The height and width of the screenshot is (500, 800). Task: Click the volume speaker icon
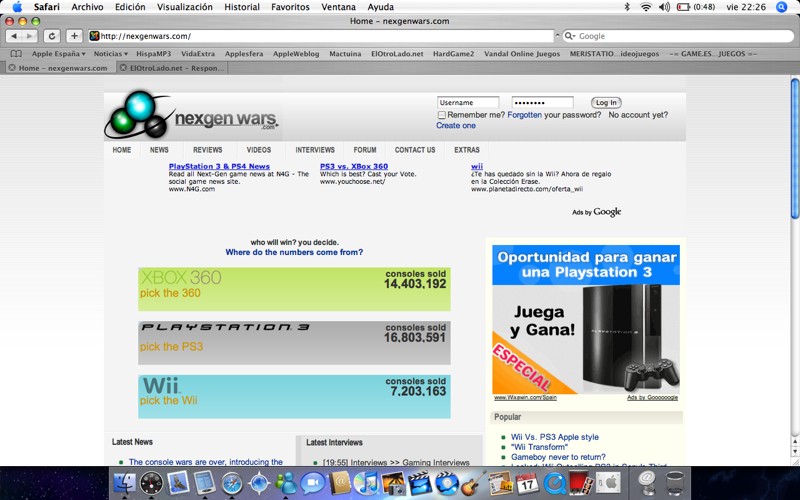point(664,7)
